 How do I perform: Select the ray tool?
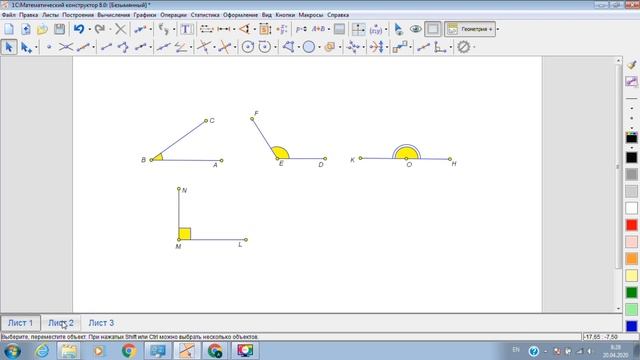140,47
